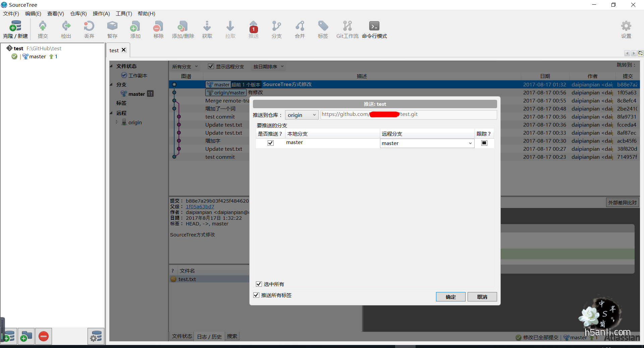Open the Sort by date (按日期排序) dropdown
Screen dimensions: 644x348
(268, 67)
